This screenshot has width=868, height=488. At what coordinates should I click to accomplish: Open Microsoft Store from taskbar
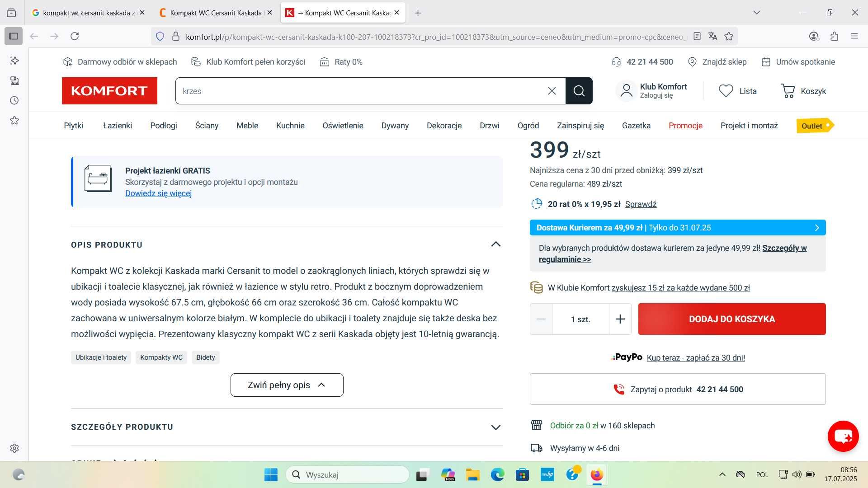(x=522, y=474)
